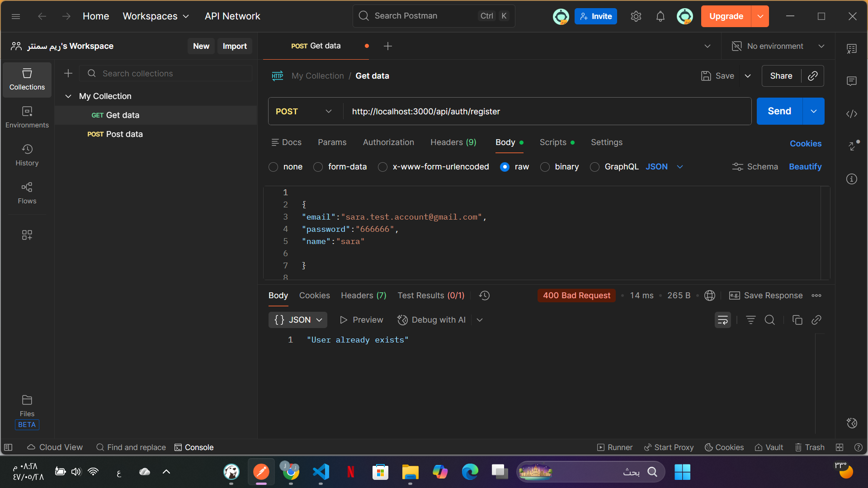This screenshot has height=488, width=868.
Task: Open the notifications bell icon
Action: 660,16
